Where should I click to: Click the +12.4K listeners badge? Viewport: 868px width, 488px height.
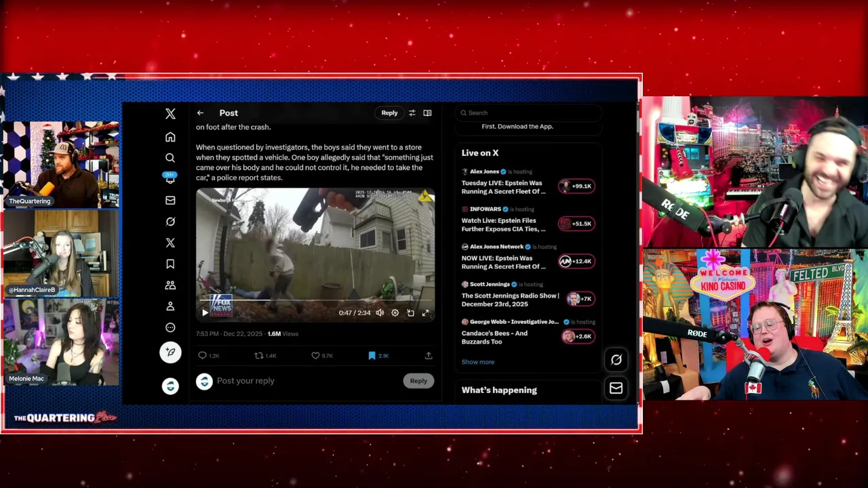tap(576, 261)
